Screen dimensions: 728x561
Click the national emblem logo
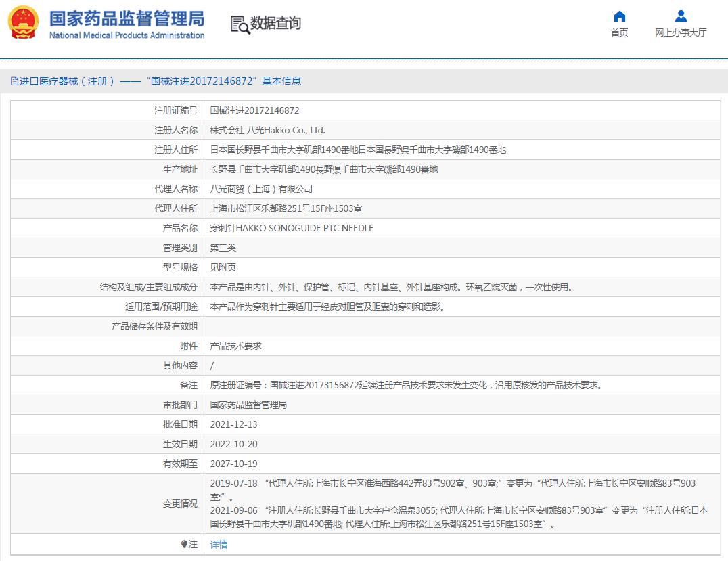[23, 22]
